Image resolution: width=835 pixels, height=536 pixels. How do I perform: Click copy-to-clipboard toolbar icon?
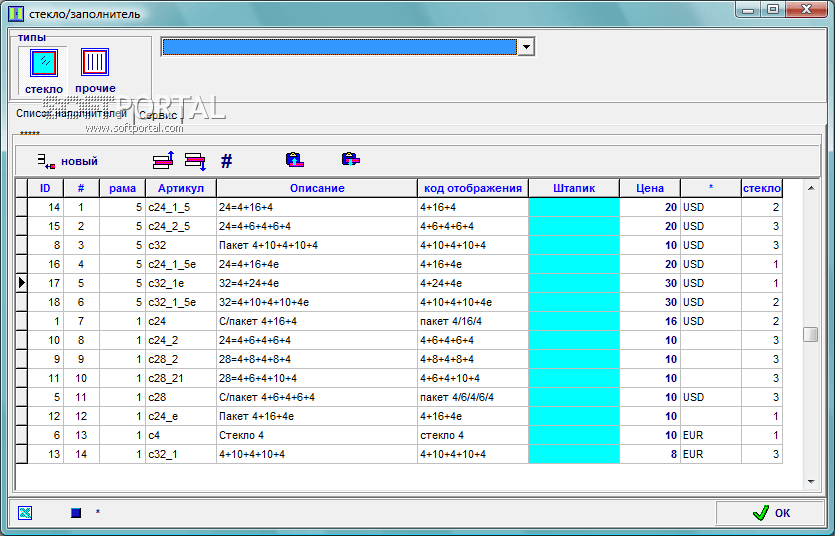pos(294,160)
